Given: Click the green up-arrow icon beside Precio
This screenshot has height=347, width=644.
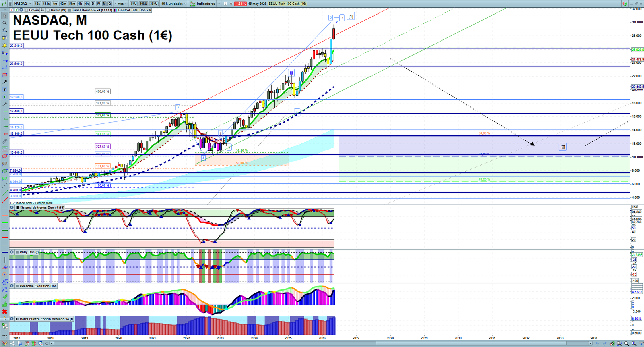Looking at the screenshot, I should click(x=17, y=10).
